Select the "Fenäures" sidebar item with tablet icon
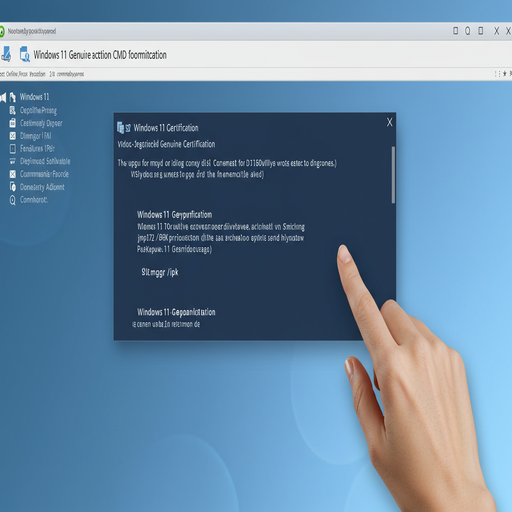The width and height of the screenshot is (512, 512). pos(32,148)
